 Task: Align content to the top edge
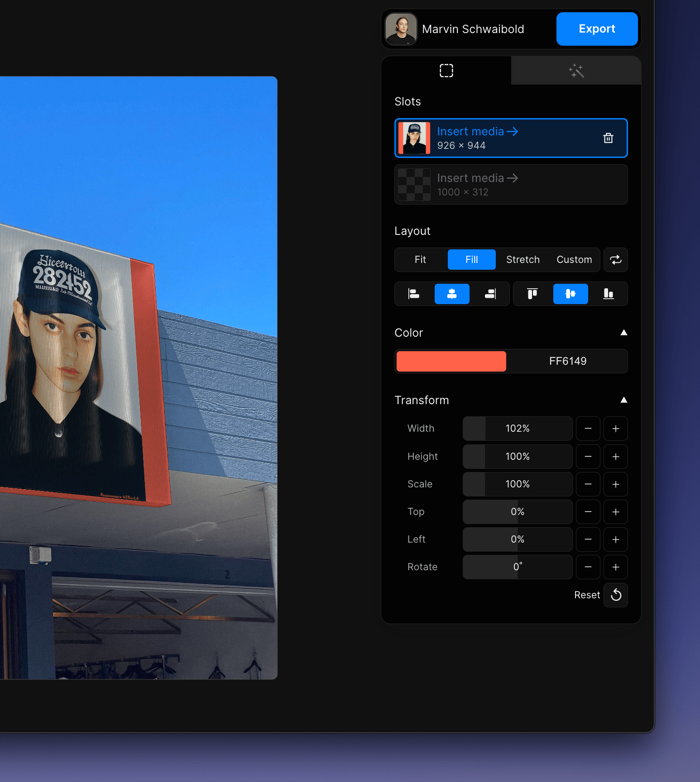(532, 294)
